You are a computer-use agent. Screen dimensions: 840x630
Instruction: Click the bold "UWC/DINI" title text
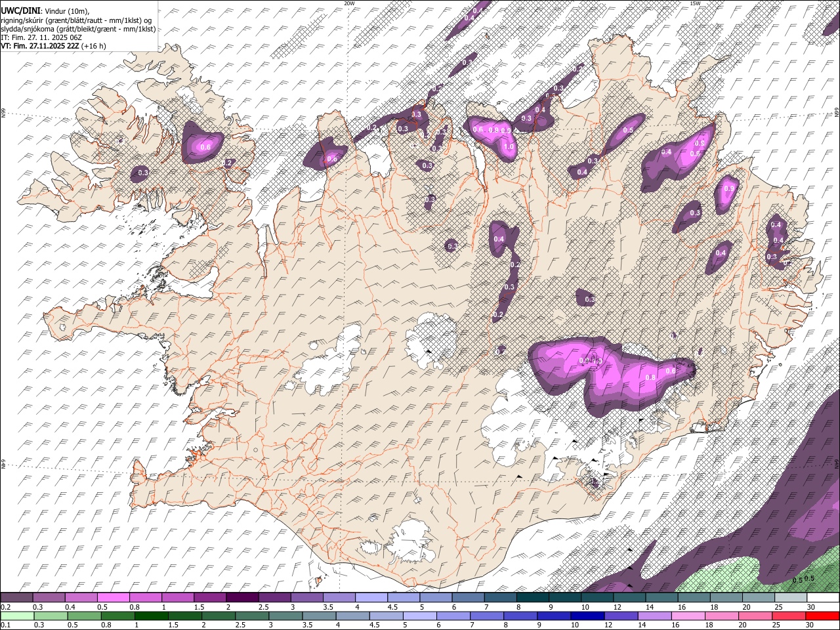pyautogui.click(x=20, y=10)
